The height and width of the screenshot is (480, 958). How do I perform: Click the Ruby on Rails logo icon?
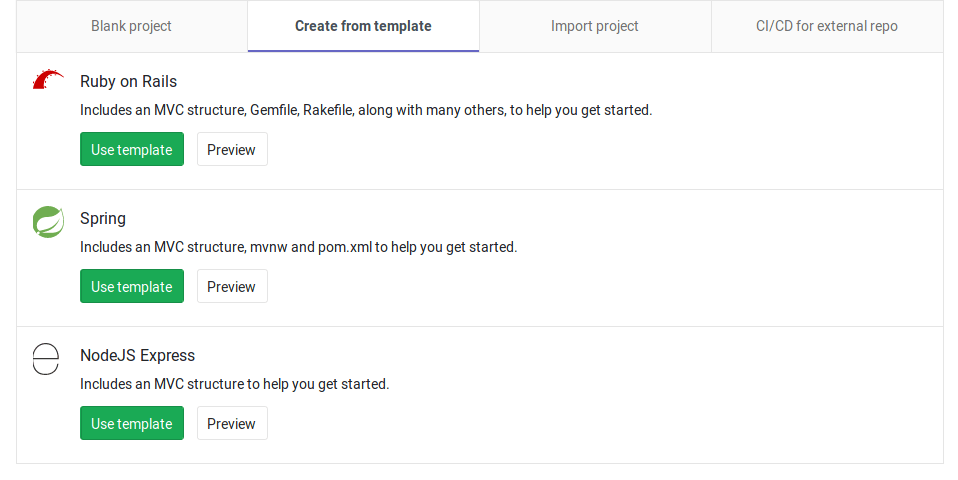tap(47, 82)
